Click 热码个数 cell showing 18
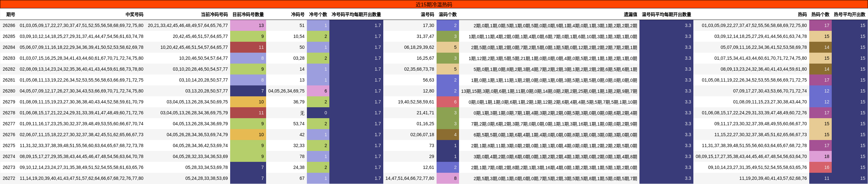 pyautogui.click(x=820, y=156)
